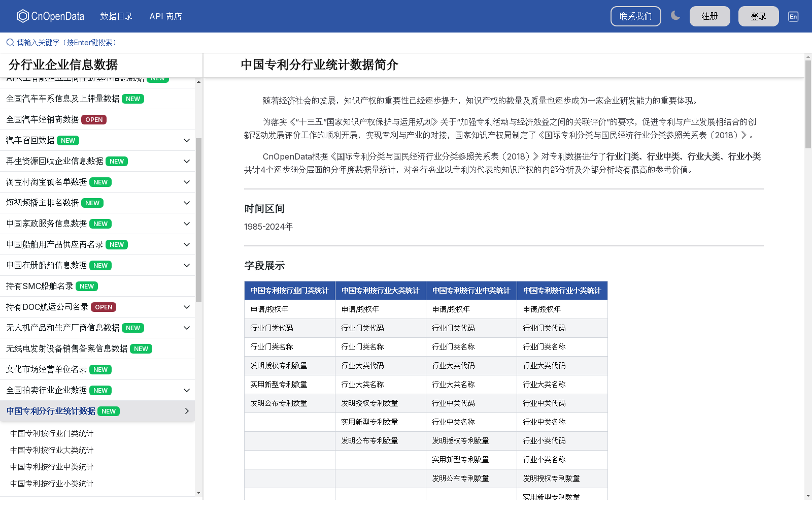Expand 无人机产品和生产厂商信息数据 chevron
The image size is (812, 508).
coord(187,328)
